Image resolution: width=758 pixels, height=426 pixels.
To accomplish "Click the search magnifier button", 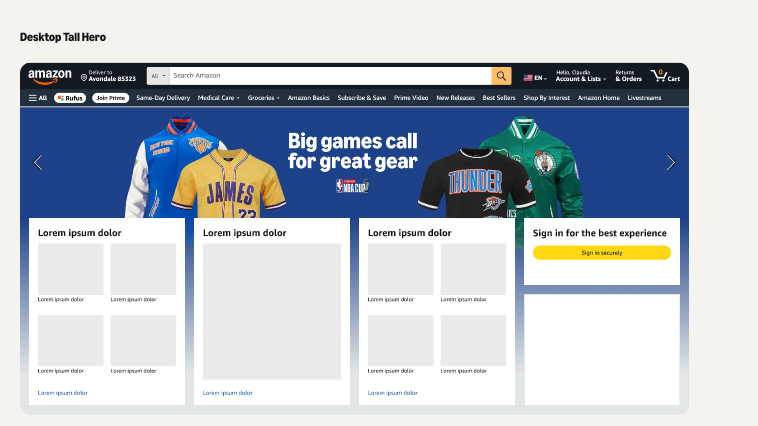I will [501, 76].
